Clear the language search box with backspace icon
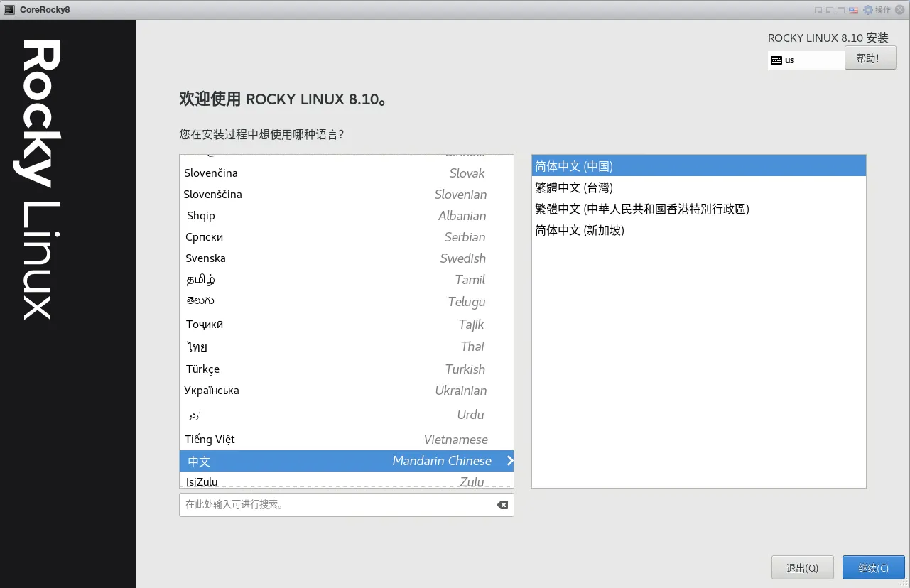910x588 pixels. tap(502, 505)
